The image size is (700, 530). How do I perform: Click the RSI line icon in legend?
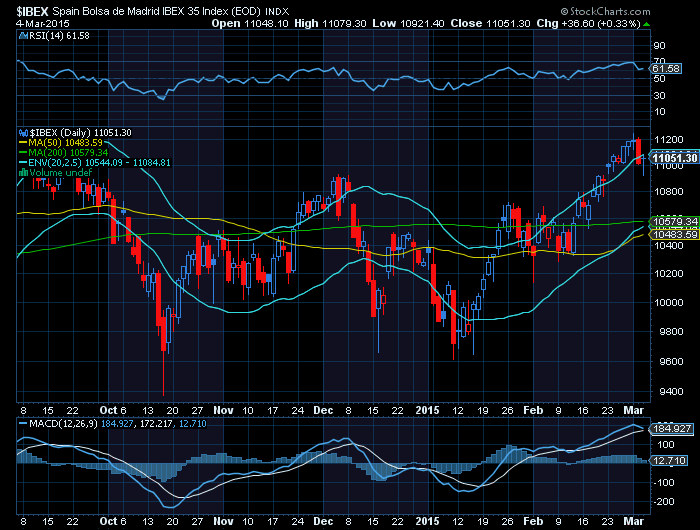tap(23, 36)
